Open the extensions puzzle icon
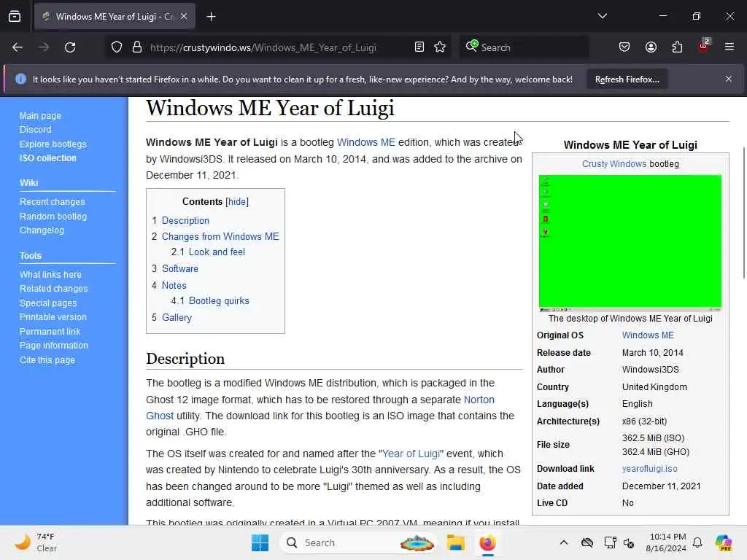 [677, 47]
